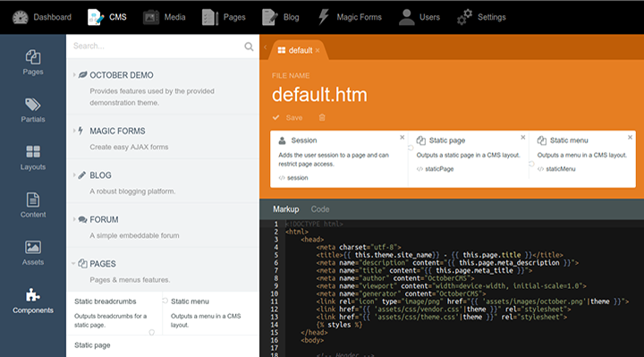Open the Dashboard gauge icon

click(20, 17)
